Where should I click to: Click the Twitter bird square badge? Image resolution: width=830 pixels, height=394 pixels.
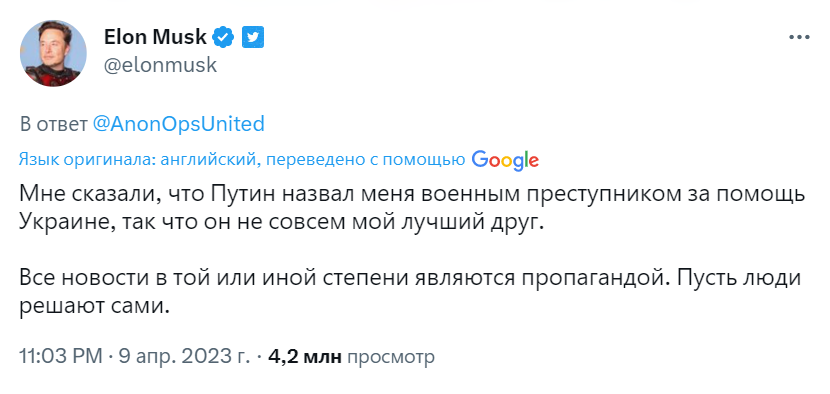pos(253,38)
